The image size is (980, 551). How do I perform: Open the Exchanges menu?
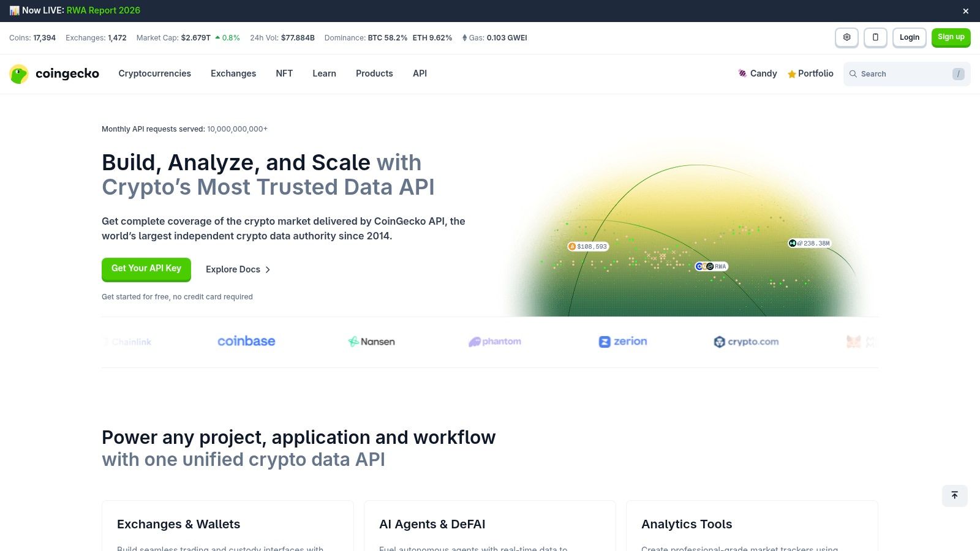tap(233, 73)
